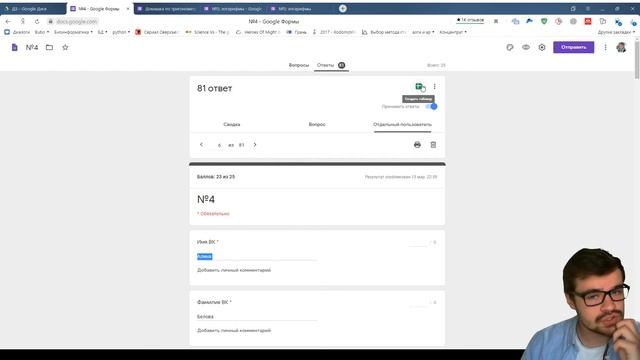Open new browser tab plus button
This screenshot has width=640, height=360.
tap(343, 8)
